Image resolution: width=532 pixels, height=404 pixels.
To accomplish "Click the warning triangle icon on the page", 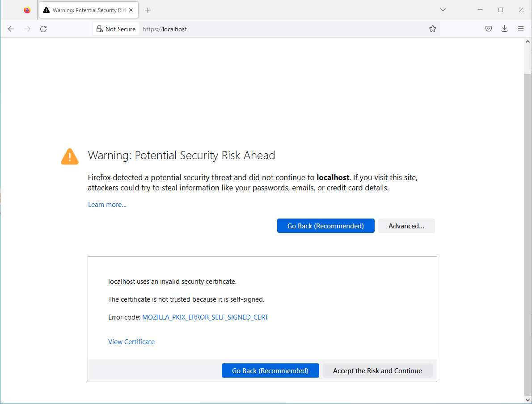I will point(69,156).
